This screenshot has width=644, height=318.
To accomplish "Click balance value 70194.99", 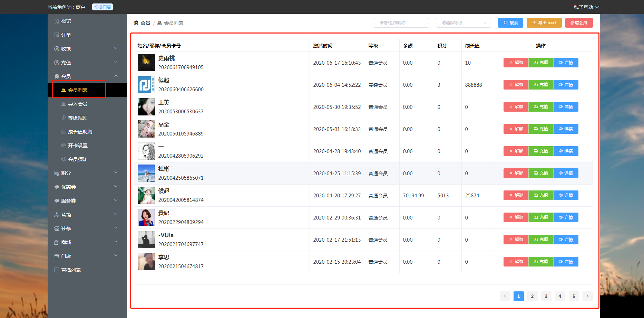I will 413,196.
